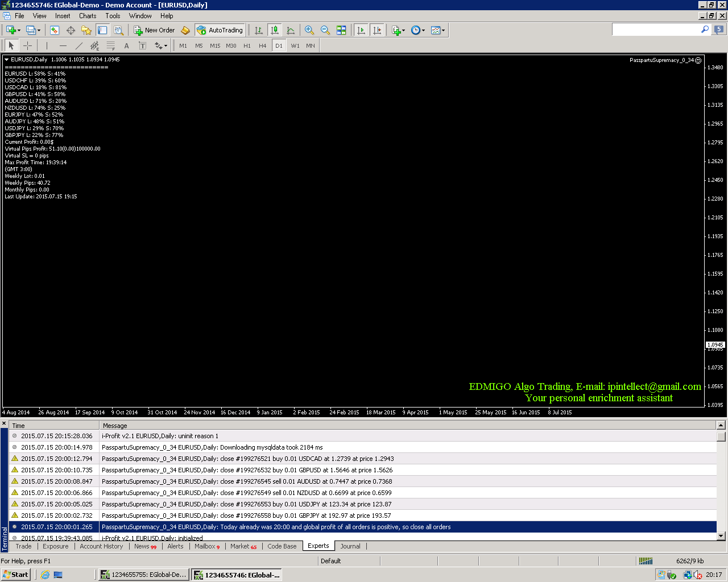Toggle chart shift from right border
The width and height of the screenshot is (728, 582).
[x=377, y=30]
